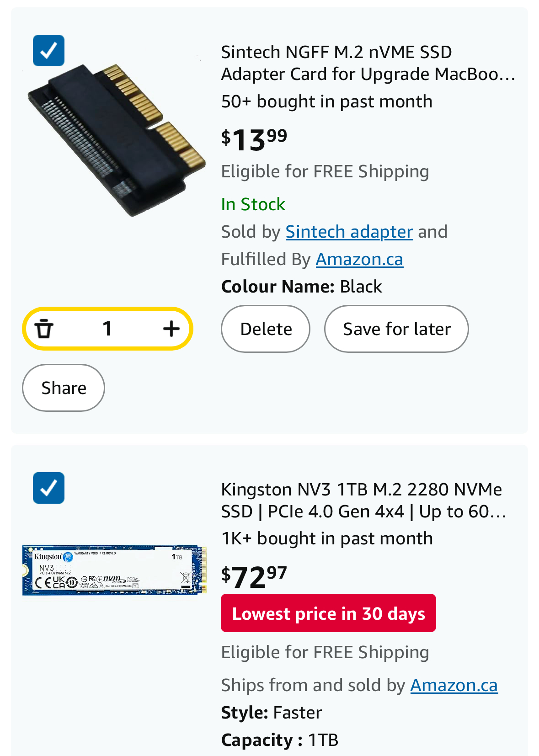Click the $13.99 price of Sintech adapter
Image resolution: width=539 pixels, height=756 pixels.
(x=254, y=139)
